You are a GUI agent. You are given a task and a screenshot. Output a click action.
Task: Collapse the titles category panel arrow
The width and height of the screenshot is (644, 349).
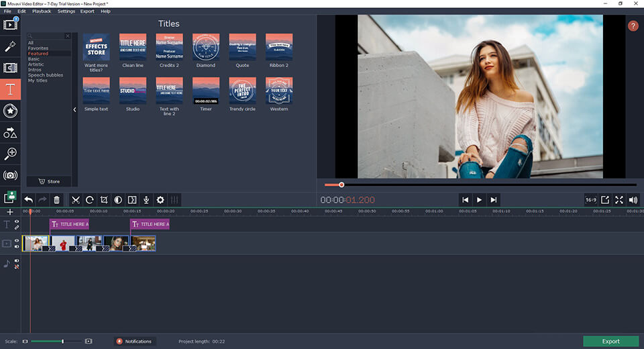pos(74,109)
